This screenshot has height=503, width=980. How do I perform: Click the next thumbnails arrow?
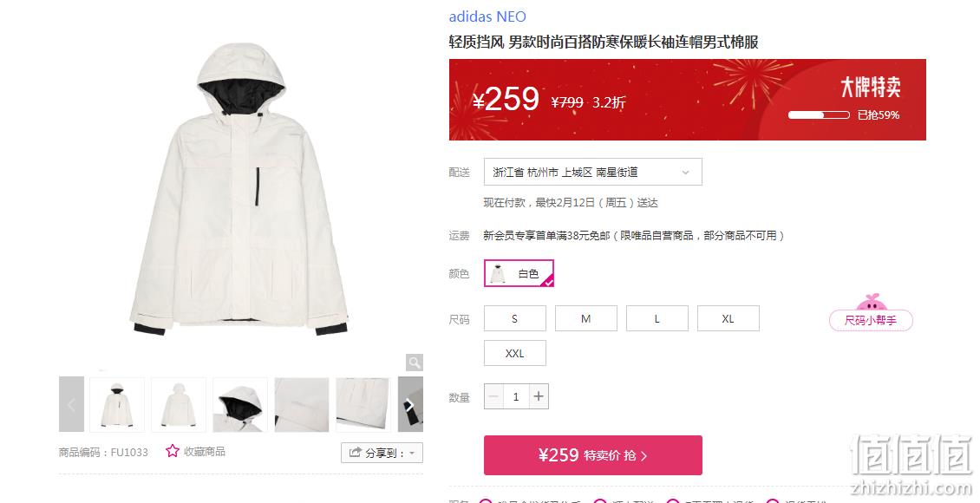410,404
